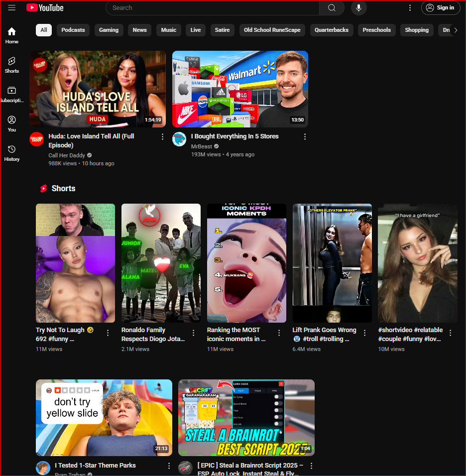The image size is (466, 476).
Task: Click the YouTube logo
Action: [x=45, y=7]
